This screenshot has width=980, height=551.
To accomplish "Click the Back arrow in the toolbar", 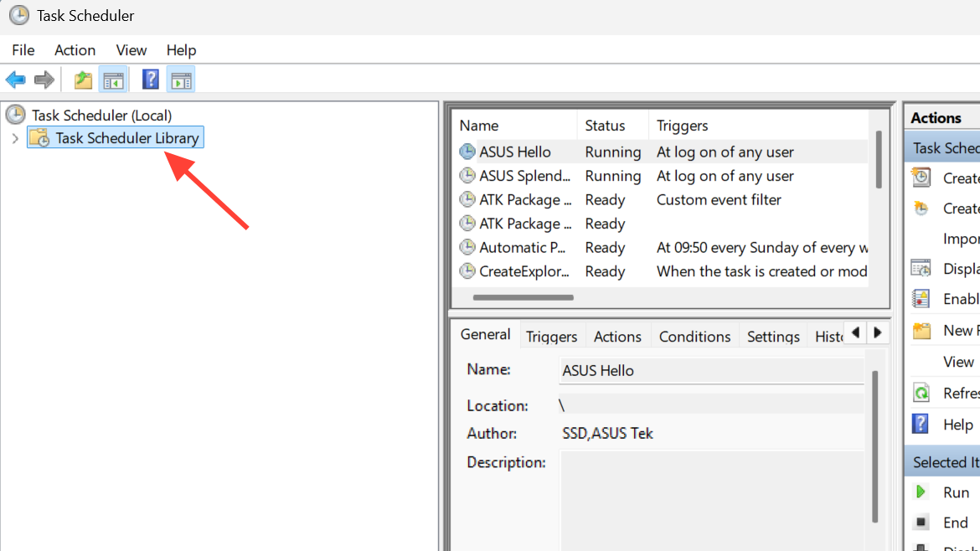I will [15, 80].
